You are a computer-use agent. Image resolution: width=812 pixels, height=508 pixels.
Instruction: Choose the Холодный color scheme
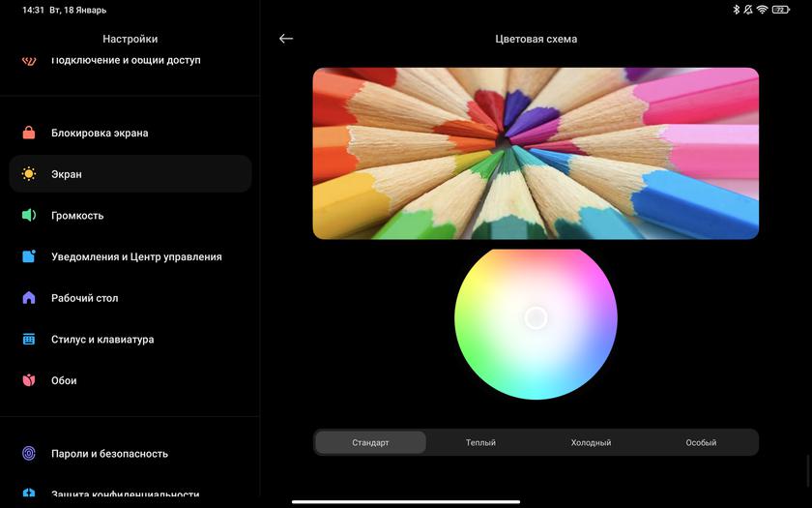pos(591,442)
